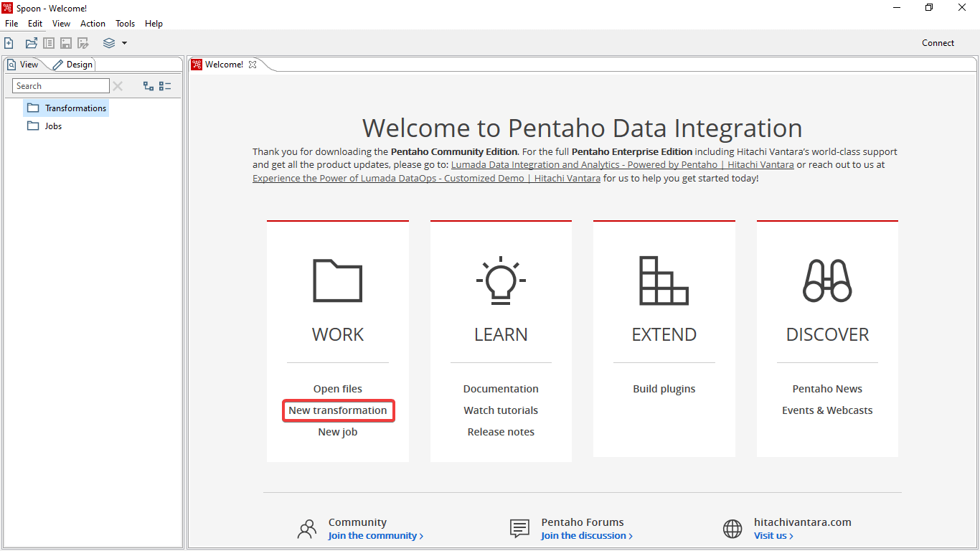The width and height of the screenshot is (980, 551).
Task: Click the New file toolbar icon
Action: [x=9, y=43]
